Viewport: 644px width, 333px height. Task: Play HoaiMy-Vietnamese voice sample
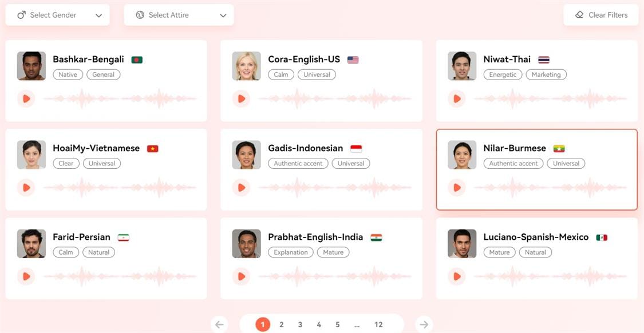[x=26, y=188]
